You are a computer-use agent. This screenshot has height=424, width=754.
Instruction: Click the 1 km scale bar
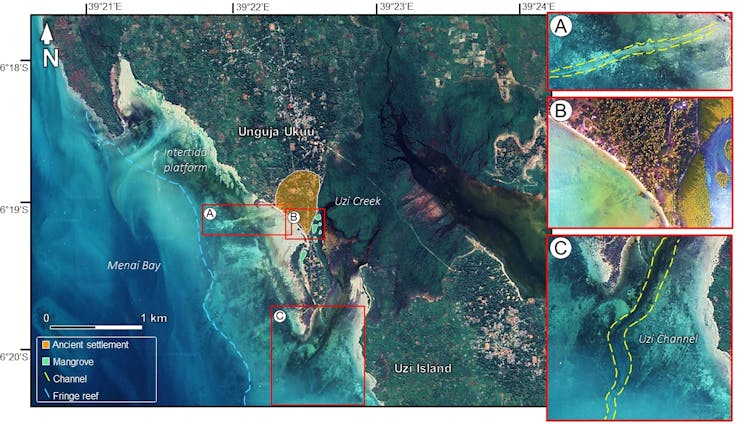click(x=96, y=326)
